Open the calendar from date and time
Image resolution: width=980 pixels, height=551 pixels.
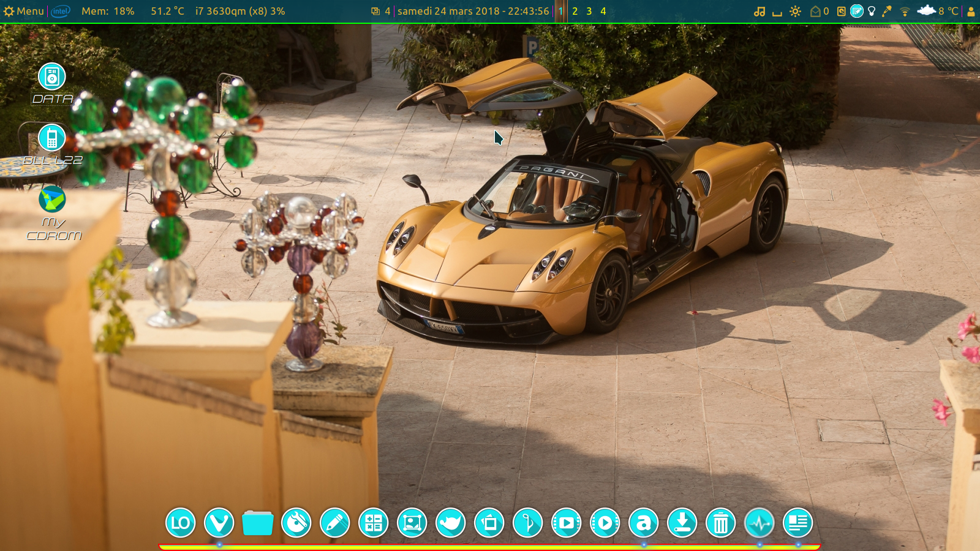tap(473, 11)
